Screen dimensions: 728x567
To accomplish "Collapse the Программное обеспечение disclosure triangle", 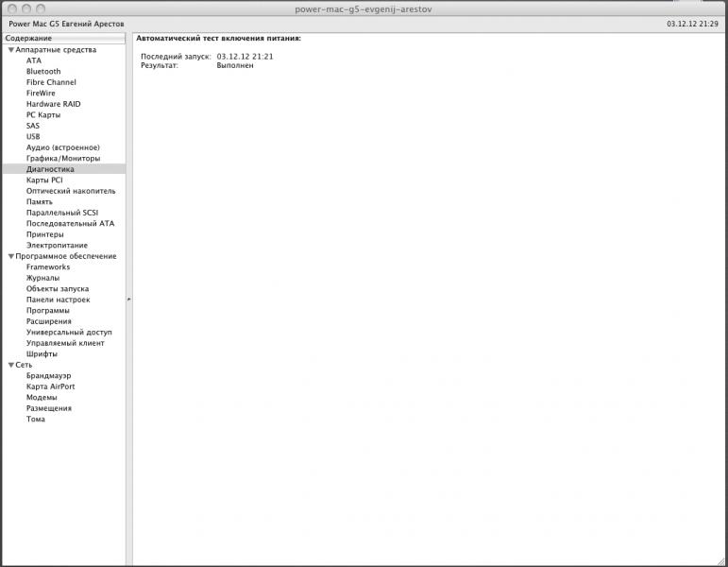I will (11, 256).
